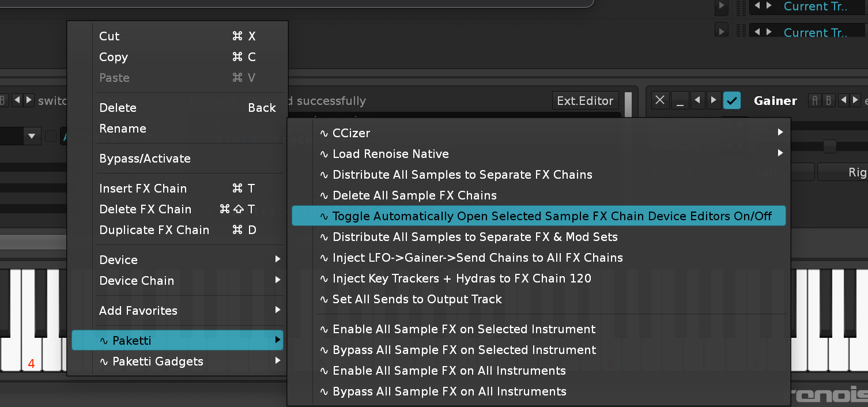Screen dimensions: 868x407
Task: Select Gainer preset slot B
Action: coord(828,100)
